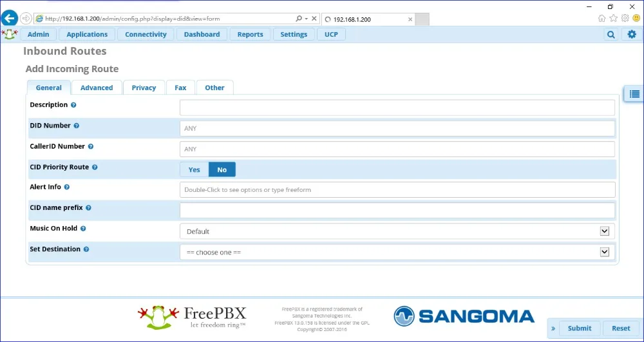Click into the DID Number field
644x342 pixels.
[x=397, y=129]
